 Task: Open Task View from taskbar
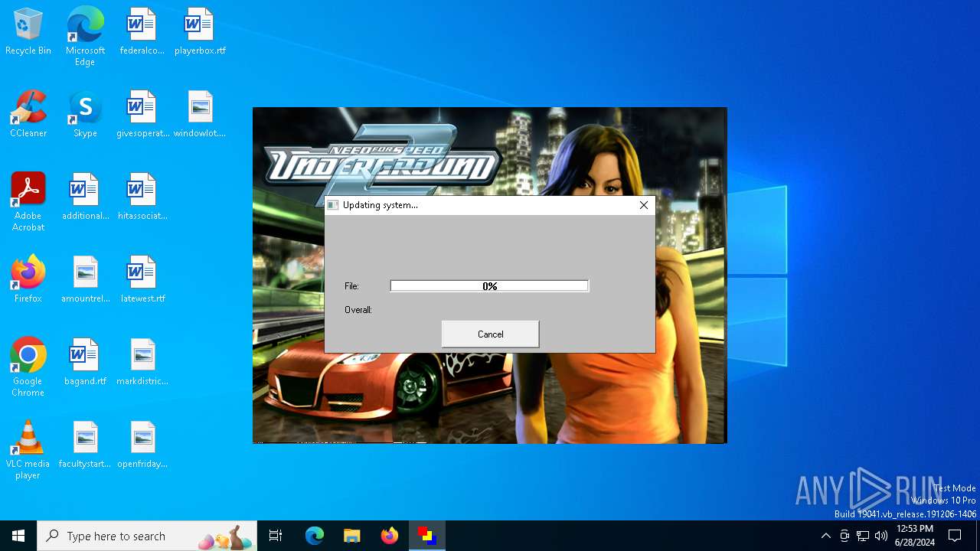(276, 536)
